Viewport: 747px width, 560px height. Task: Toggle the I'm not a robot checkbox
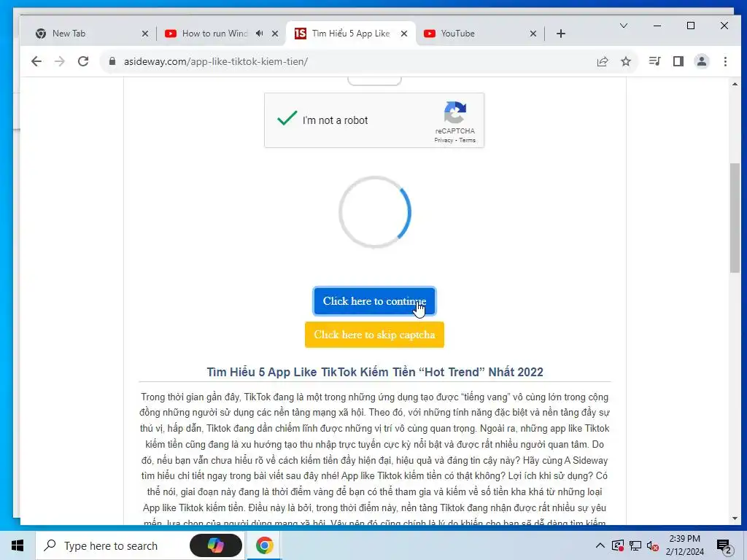pos(287,119)
